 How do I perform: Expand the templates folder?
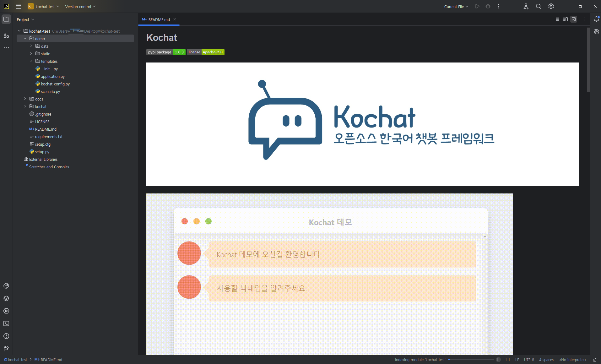tap(30, 61)
